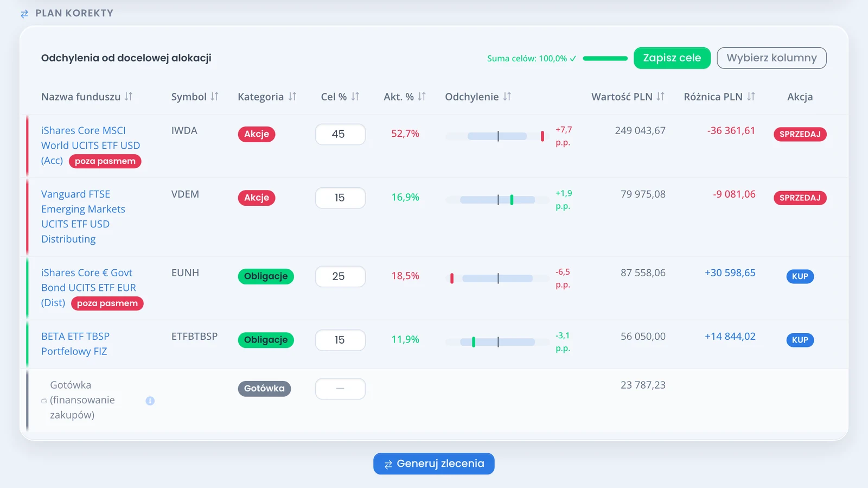
Task: Click Generuj zlecenia button
Action: (x=434, y=464)
